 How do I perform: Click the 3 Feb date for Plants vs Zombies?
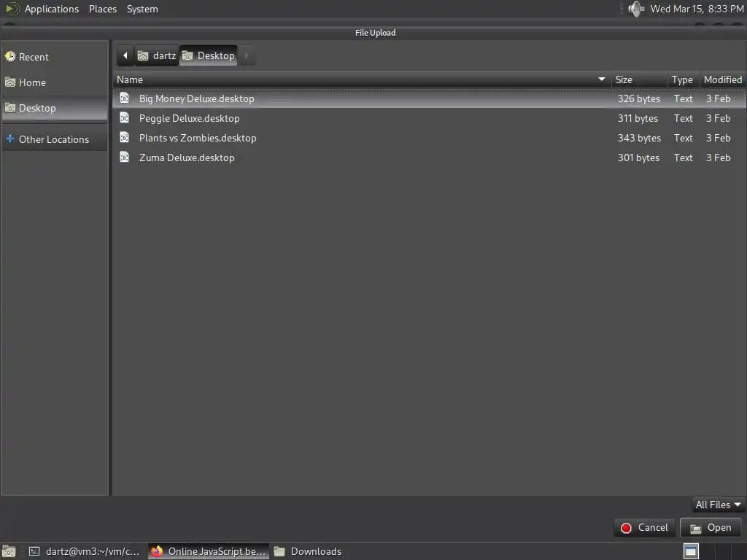click(718, 138)
